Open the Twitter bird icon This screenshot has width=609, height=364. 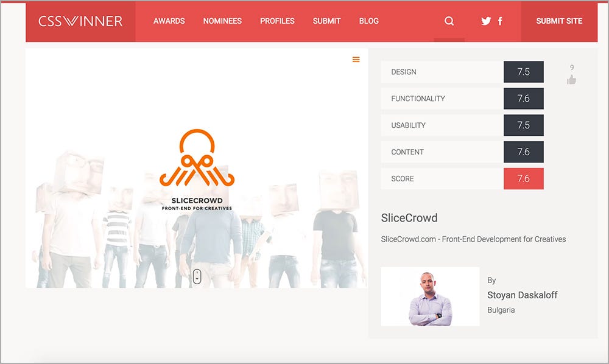pyautogui.click(x=486, y=21)
